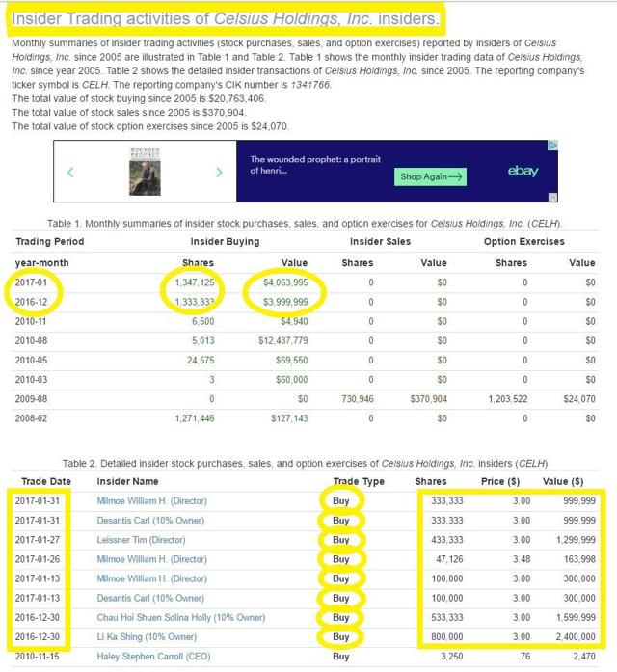Open Li Ka Shing (10% Owner) link
Image resolution: width=617 pixels, height=672 pixels.
point(147,637)
